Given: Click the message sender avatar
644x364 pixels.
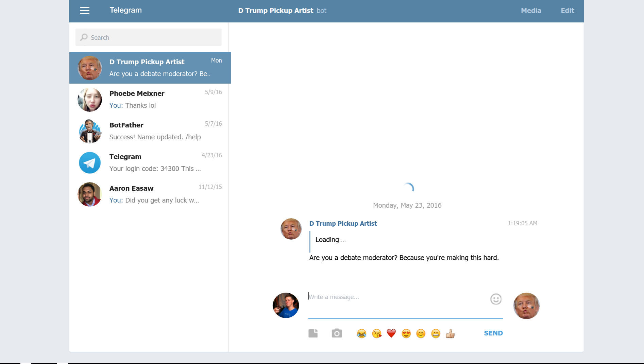Looking at the screenshot, I should (x=291, y=229).
